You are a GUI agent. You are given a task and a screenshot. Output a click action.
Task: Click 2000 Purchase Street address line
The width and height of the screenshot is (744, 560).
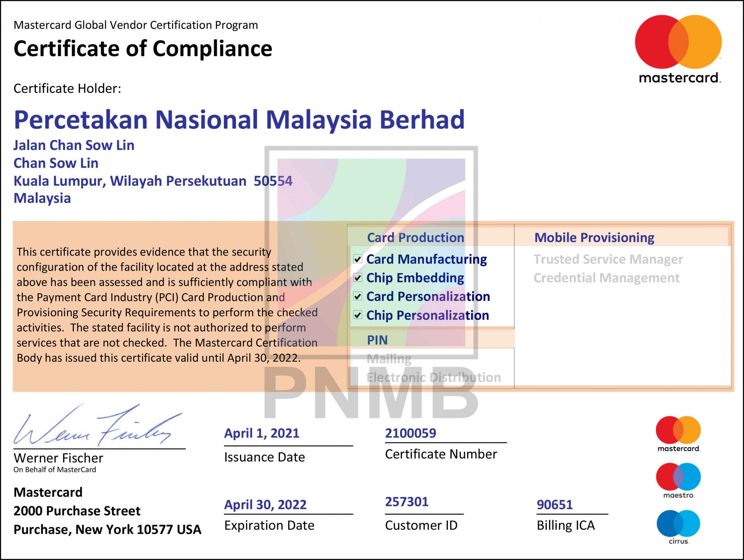click(77, 511)
